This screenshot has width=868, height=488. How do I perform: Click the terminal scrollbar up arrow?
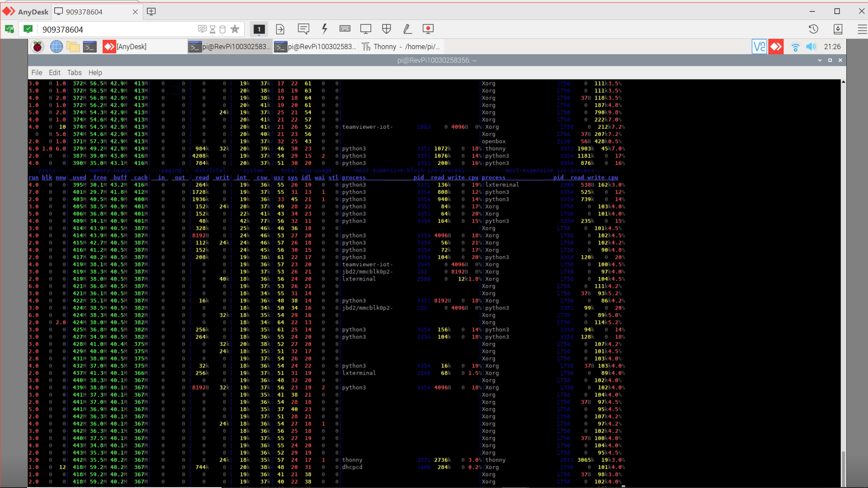[x=844, y=82]
